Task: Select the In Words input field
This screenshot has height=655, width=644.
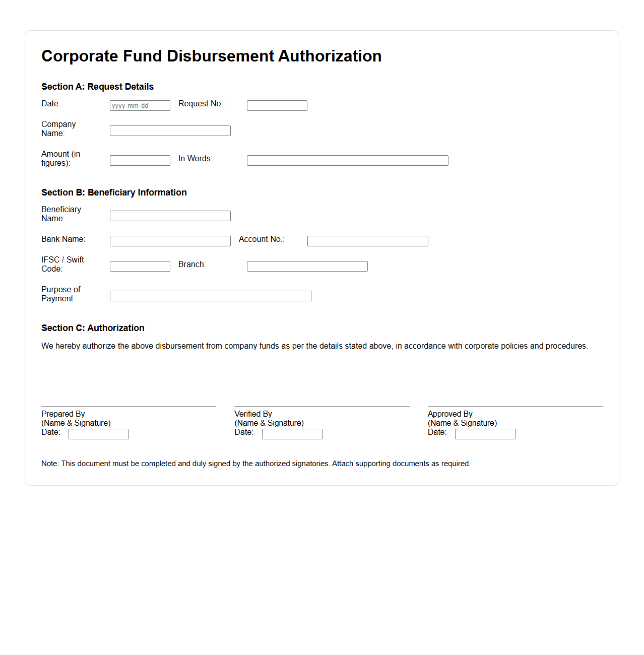Action: click(347, 160)
